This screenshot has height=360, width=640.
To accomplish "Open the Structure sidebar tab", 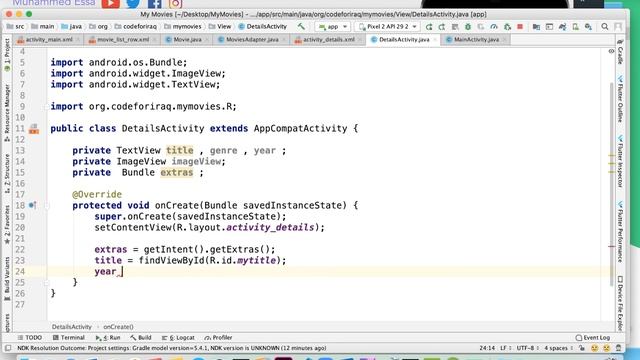I will tap(7, 173).
